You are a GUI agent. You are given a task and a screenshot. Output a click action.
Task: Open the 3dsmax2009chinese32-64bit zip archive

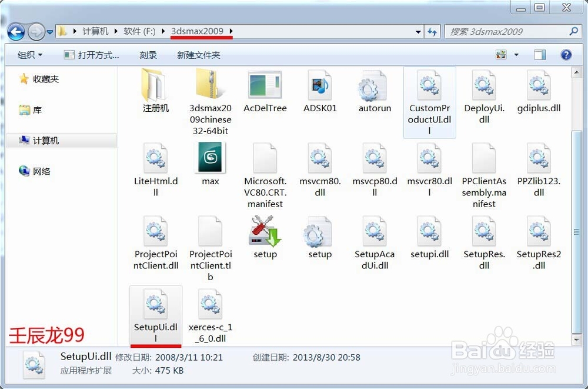[x=211, y=102]
